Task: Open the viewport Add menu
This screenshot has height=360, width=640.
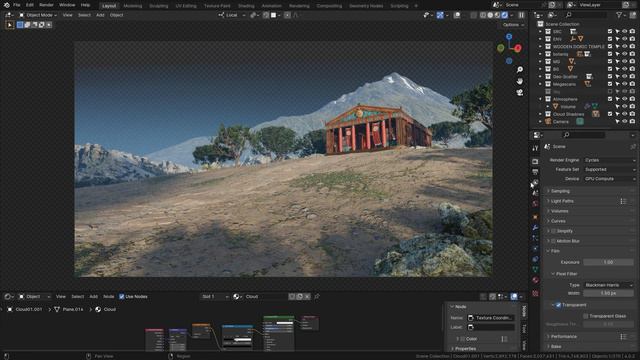Action: [100, 15]
